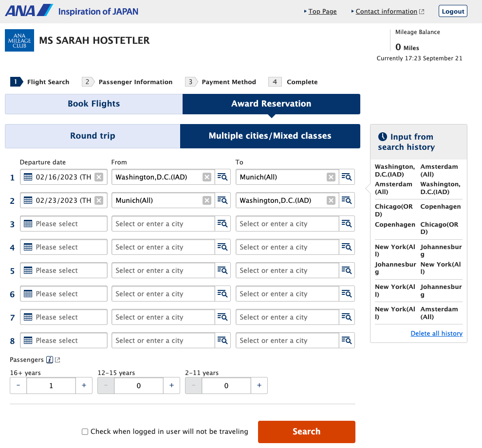The height and width of the screenshot is (448, 482).
Task: Decrease the 16+ years passenger count
Action: (x=19, y=385)
